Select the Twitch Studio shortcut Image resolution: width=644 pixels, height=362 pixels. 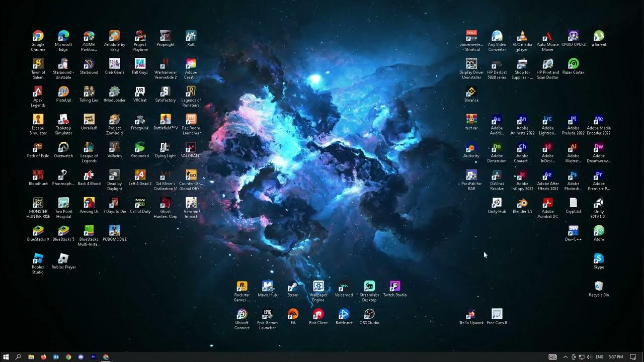pos(394,289)
